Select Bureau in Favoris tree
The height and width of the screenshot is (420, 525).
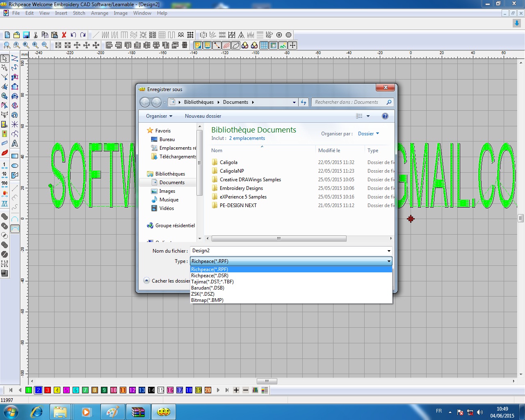coord(167,139)
